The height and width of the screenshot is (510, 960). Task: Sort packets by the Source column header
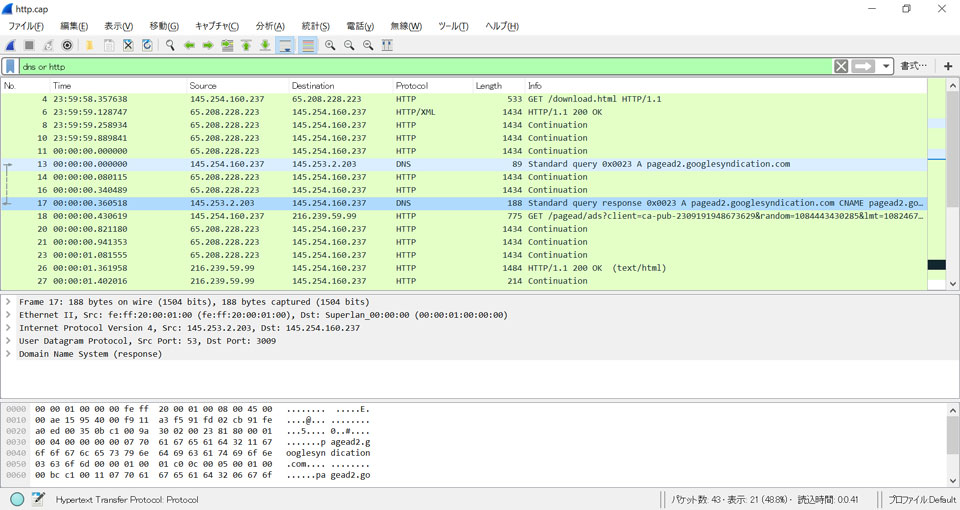(238, 86)
